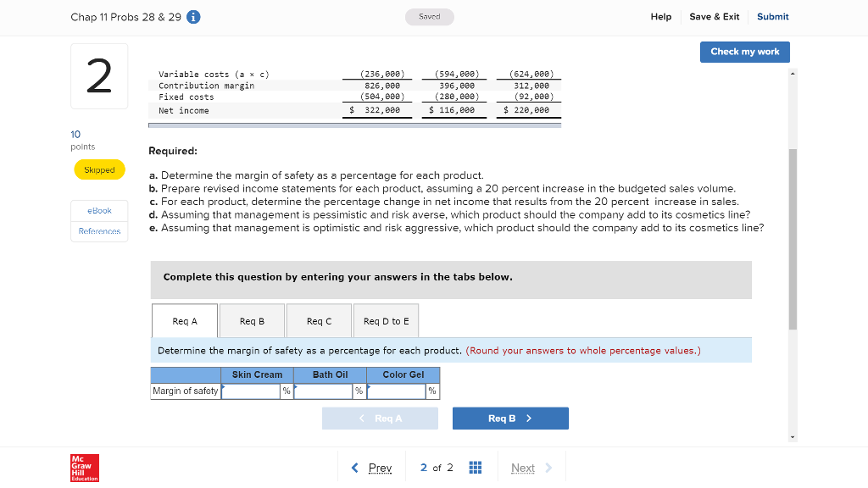
Task: Click the info icon next to assignment title
Action: click(192, 16)
